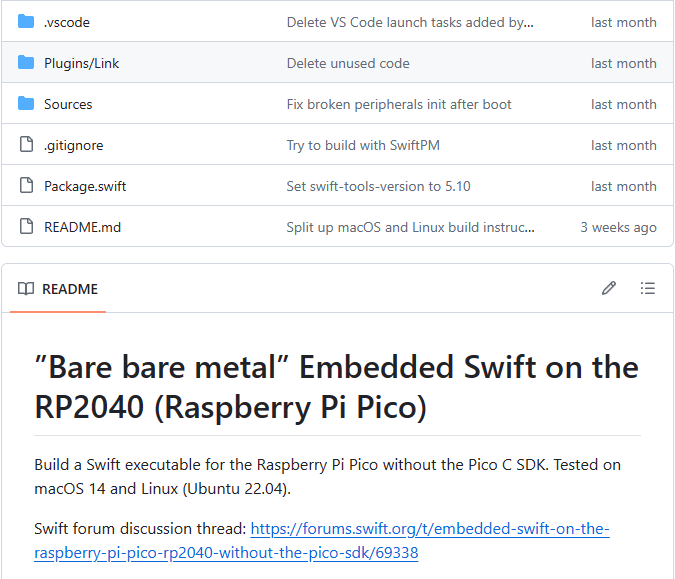The height and width of the screenshot is (579, 675).
Task: Open the .vscode folder
Action: 66,22
